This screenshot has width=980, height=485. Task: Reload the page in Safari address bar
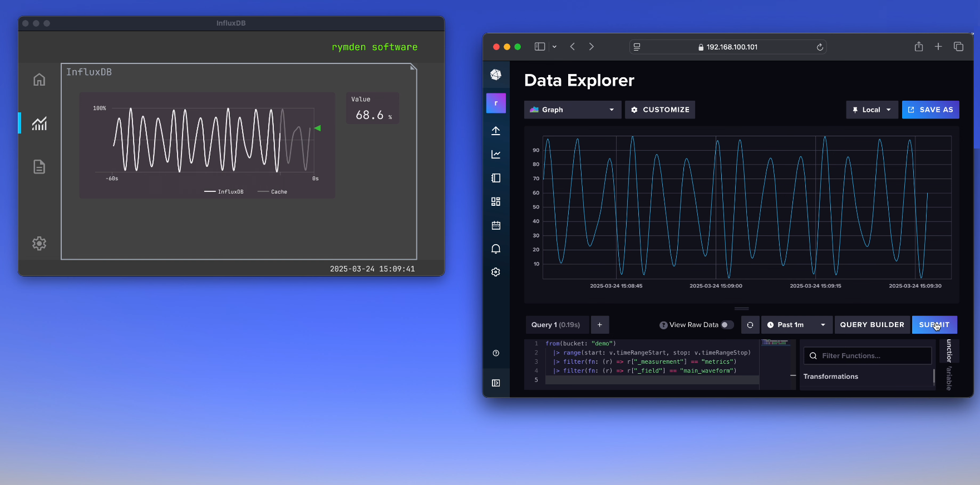click(820, 47)
